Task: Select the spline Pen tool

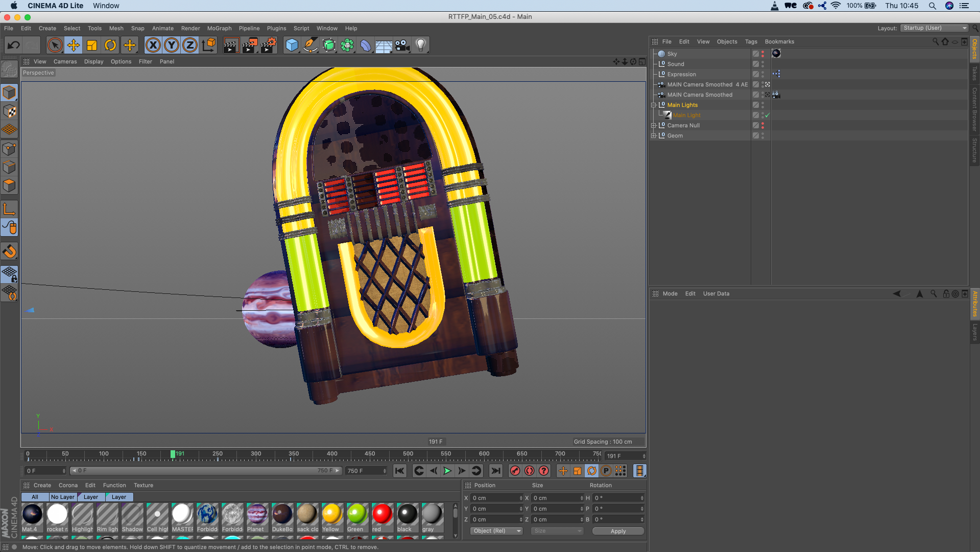Action: (310, 45)
